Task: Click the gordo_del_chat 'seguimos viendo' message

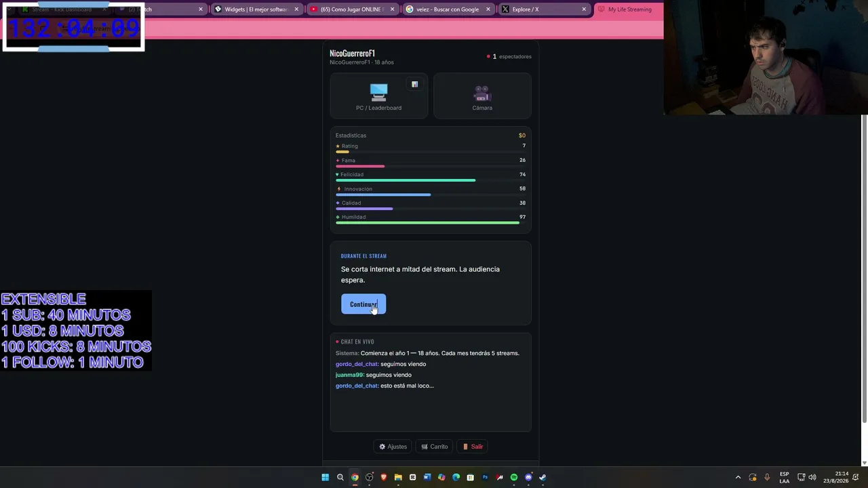Action: pos(380,364)
